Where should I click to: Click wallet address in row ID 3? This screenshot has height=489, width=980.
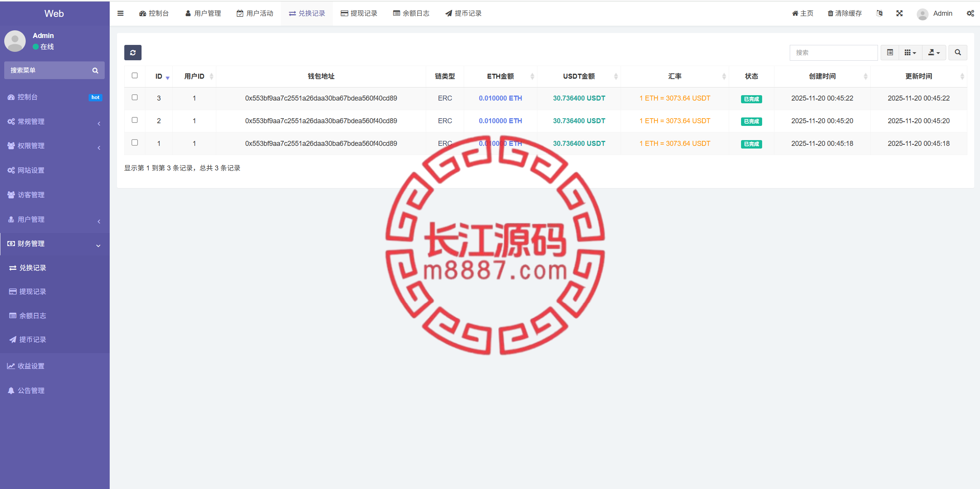pos(321,98)
